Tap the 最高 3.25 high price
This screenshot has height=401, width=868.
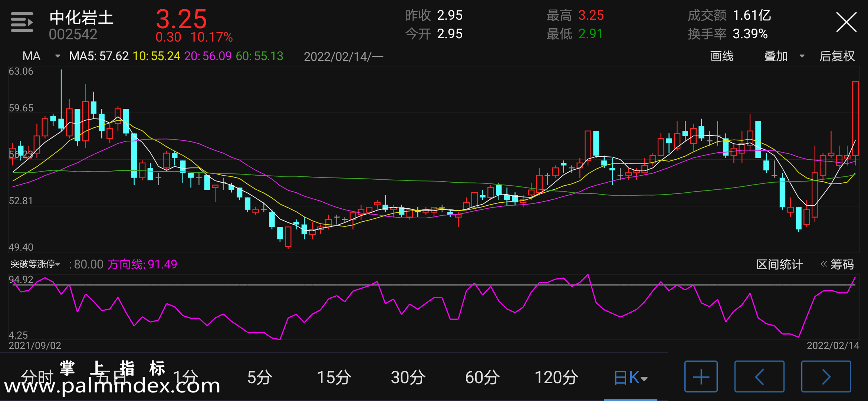click(575, 16)
